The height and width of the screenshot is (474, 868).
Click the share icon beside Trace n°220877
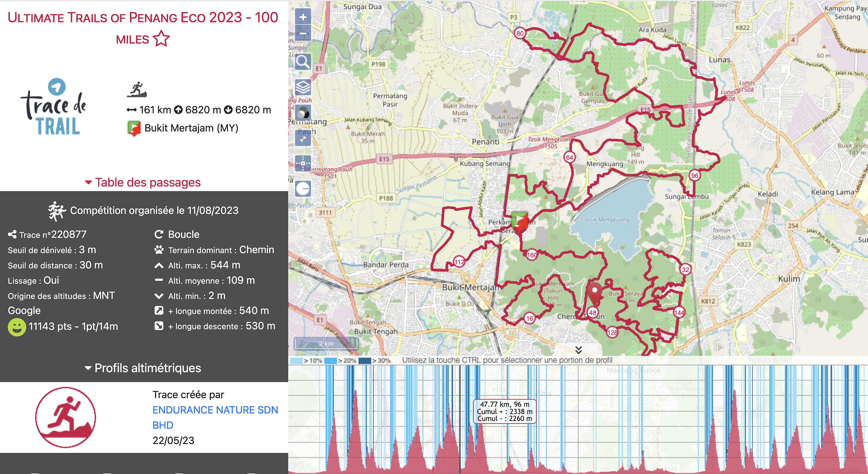(12, 234)
